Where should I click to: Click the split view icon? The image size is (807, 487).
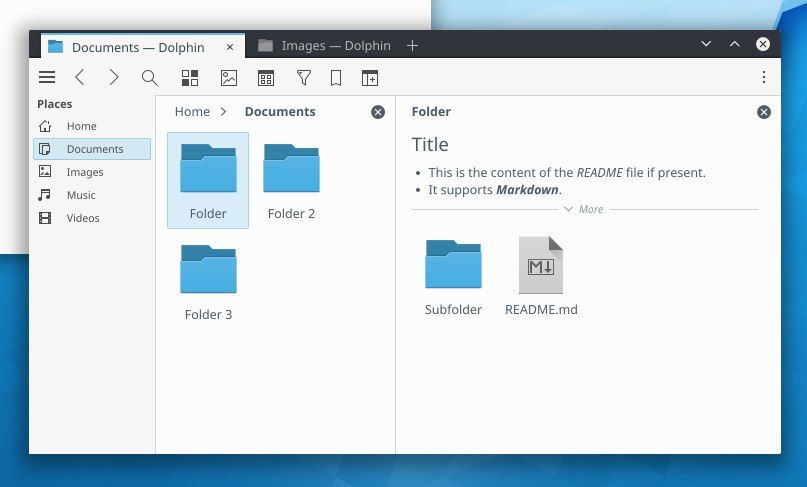click(x=370, y=78)
